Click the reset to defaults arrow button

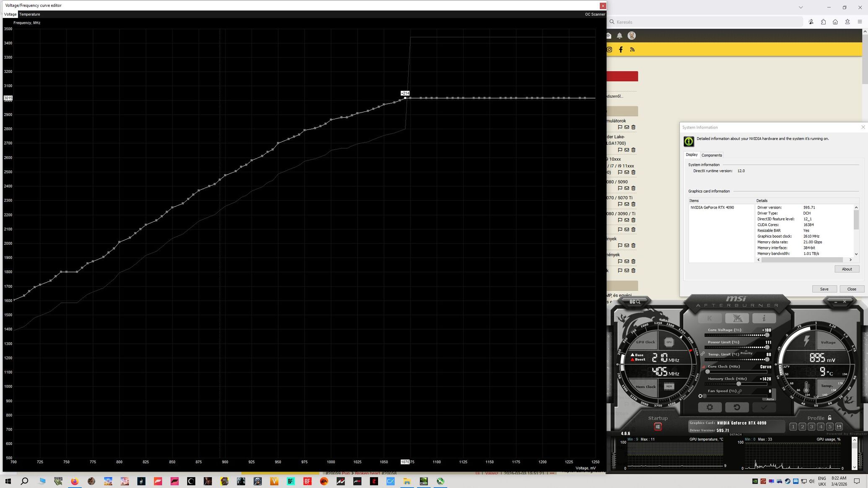[737, 407]
